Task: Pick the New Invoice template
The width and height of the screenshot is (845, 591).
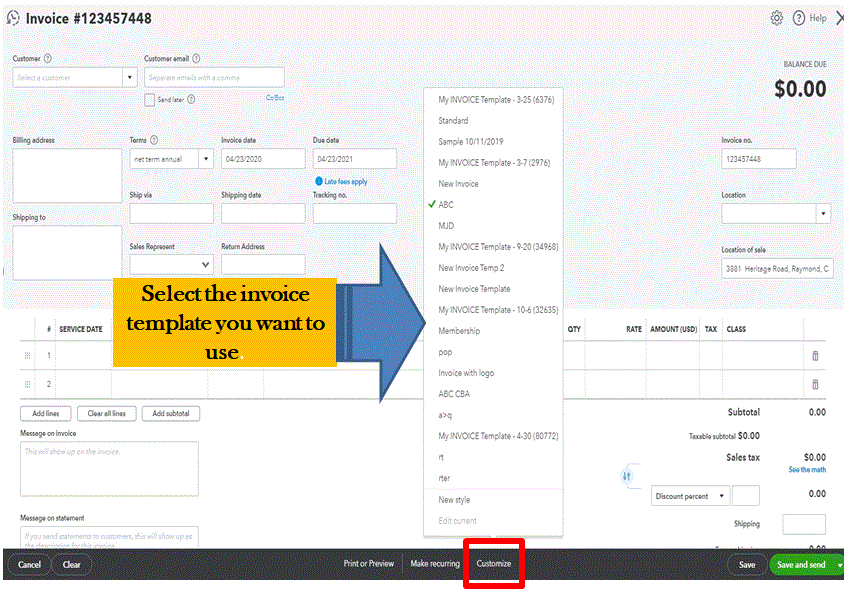Action: (x=458, y=184)
